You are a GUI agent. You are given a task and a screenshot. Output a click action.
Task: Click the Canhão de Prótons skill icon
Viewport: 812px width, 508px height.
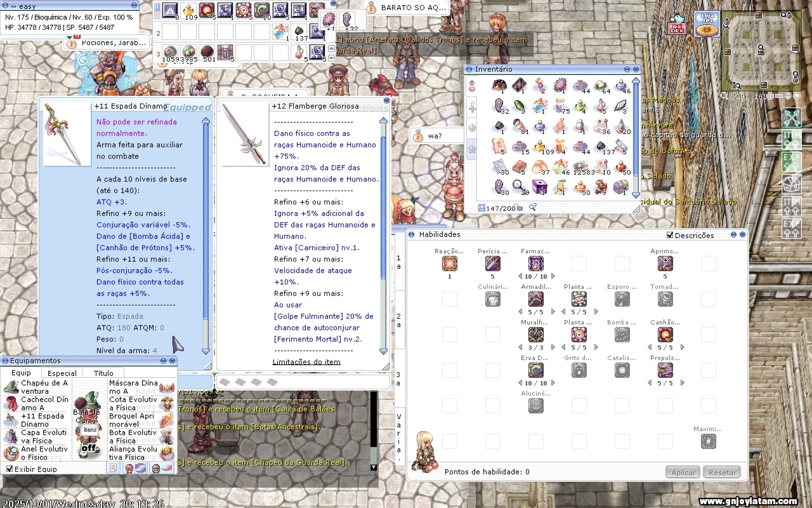665,335
